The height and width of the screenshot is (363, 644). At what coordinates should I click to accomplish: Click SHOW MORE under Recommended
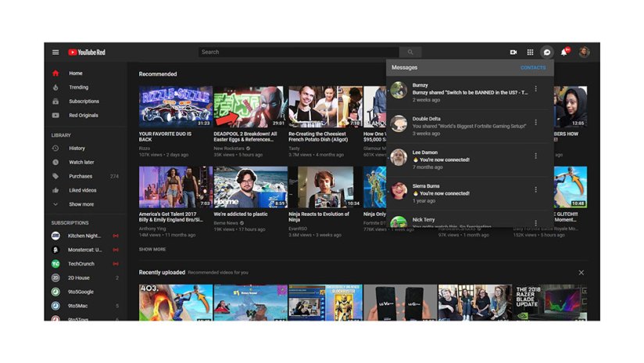(152, 250)
